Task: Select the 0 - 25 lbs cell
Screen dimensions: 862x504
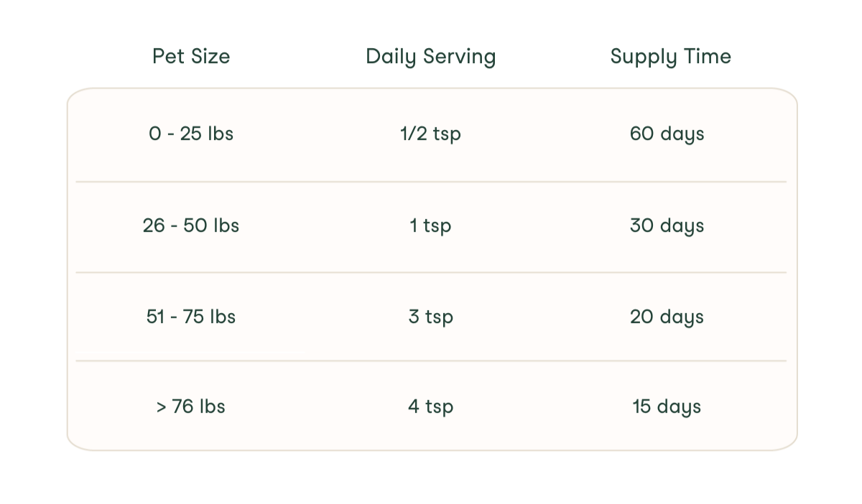Action: [x=191, y=134]
